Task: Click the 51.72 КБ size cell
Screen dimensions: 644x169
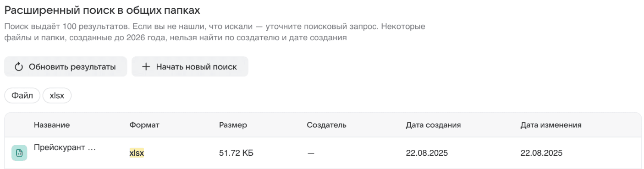Action: (236, 153)
